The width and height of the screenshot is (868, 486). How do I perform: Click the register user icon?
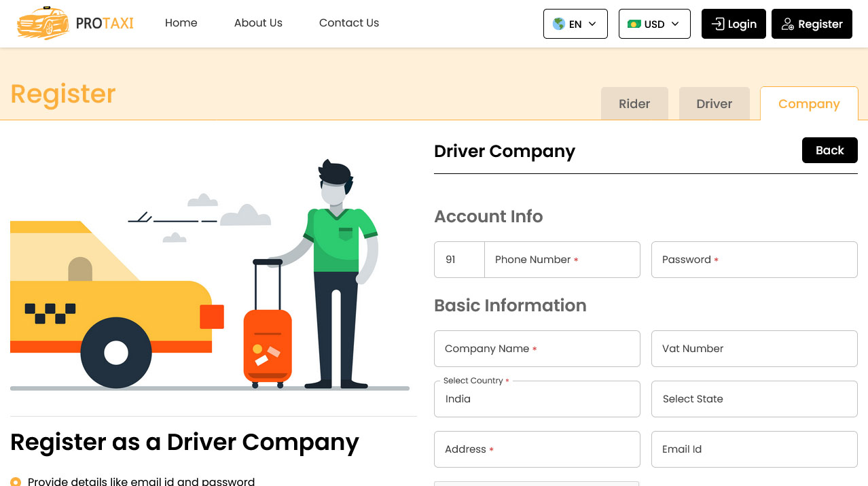pyautogui.click(x=788, y=24)
